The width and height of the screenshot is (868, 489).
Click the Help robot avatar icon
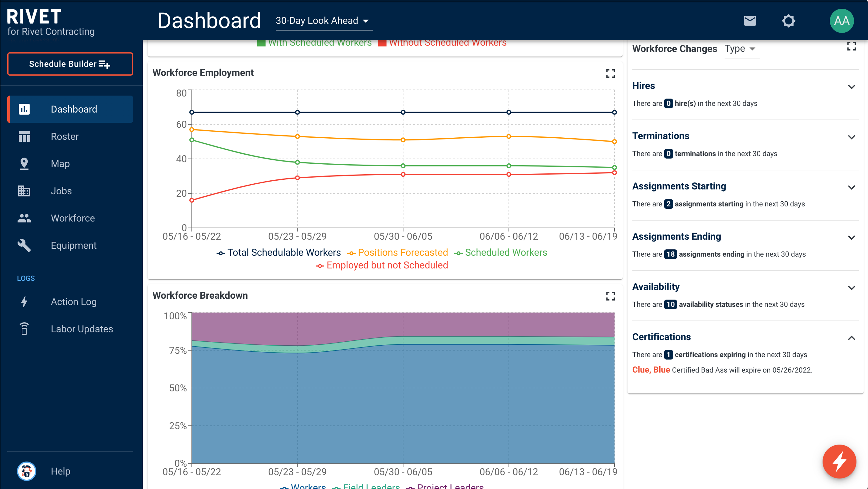click(26, 471)
